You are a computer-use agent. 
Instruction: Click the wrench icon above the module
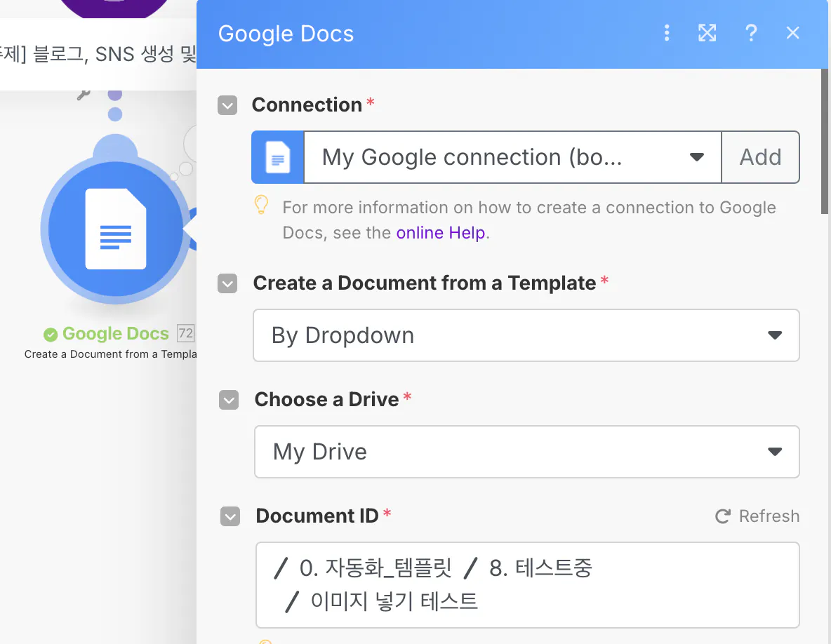84,95
